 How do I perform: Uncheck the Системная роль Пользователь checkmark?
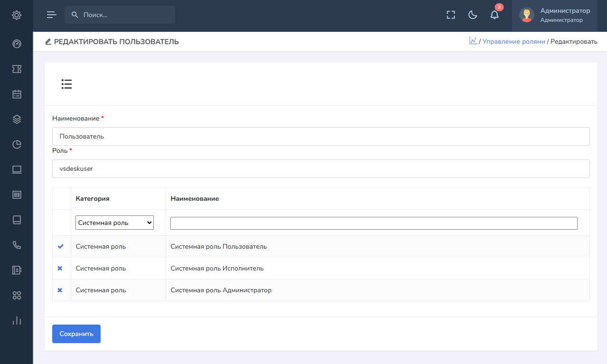coord(60,247)
